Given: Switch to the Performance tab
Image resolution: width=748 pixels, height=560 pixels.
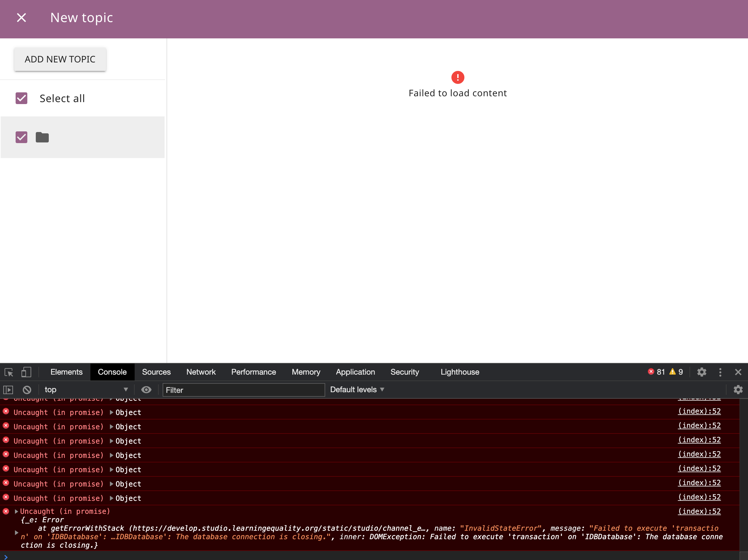Looking at the screenshot, I should coord(254,372).
